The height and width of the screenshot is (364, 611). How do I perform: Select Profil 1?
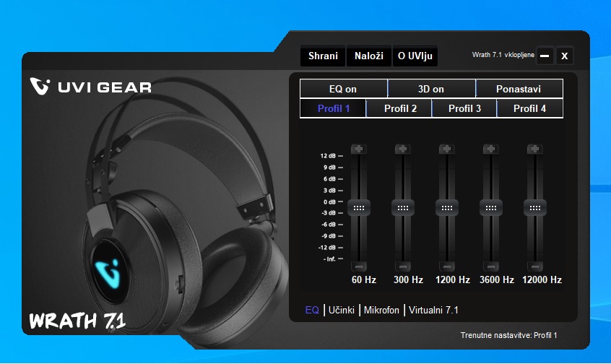pyautogui.click(x=333, y=108)
